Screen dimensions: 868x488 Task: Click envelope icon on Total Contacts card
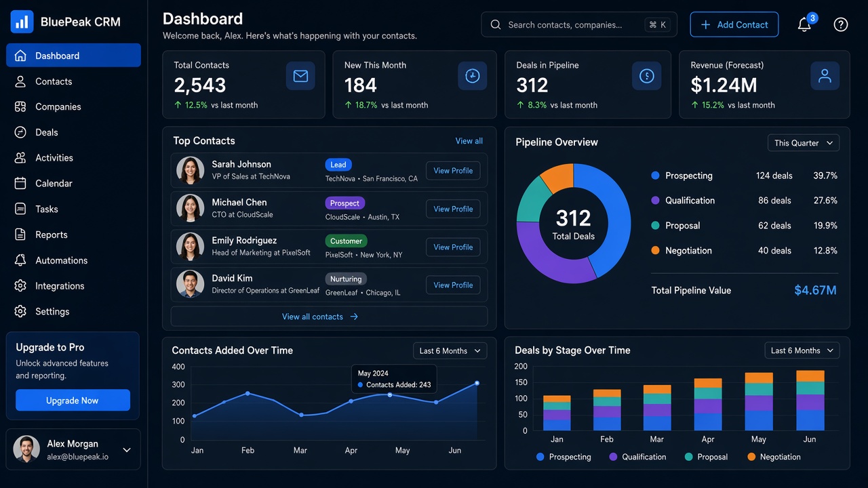point(300,77)
